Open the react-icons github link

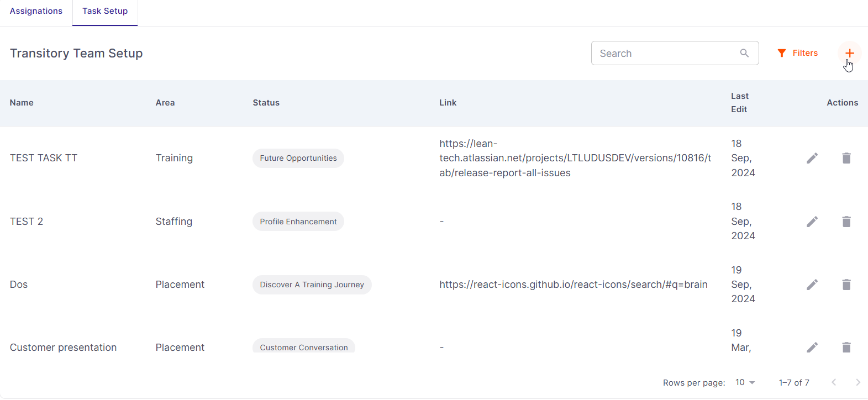573,285
